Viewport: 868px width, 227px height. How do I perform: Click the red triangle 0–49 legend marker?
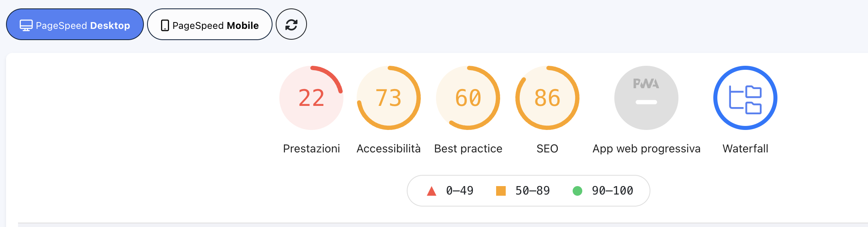coord(432,191)
